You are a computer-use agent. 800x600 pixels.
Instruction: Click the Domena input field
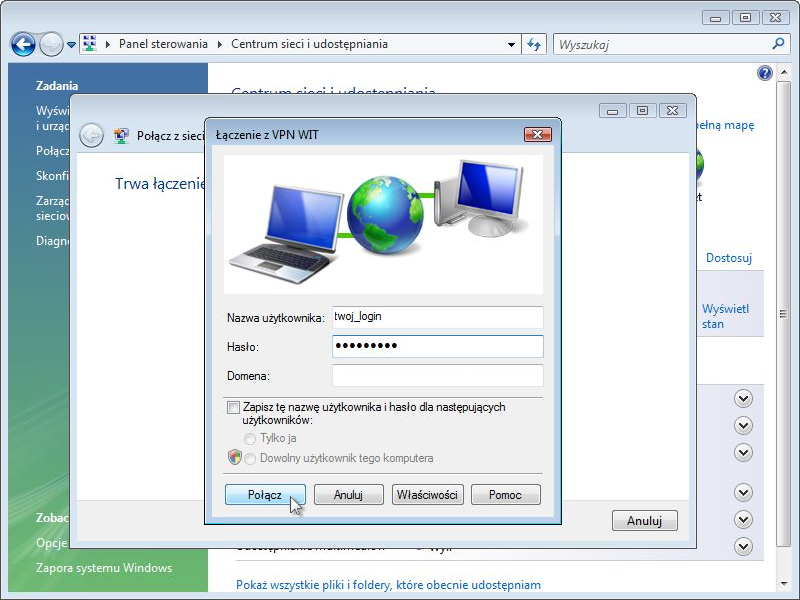click(x=437, y=375)
